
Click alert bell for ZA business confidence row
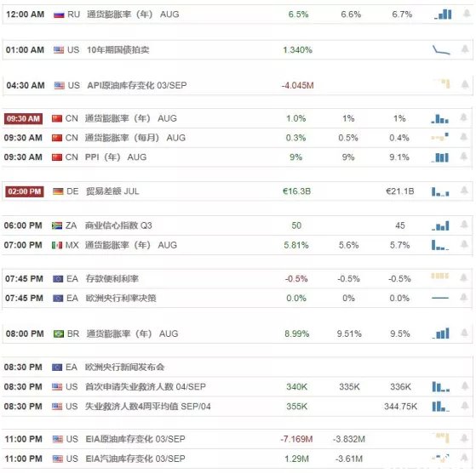pyautogui.click(x=464, y=225)
